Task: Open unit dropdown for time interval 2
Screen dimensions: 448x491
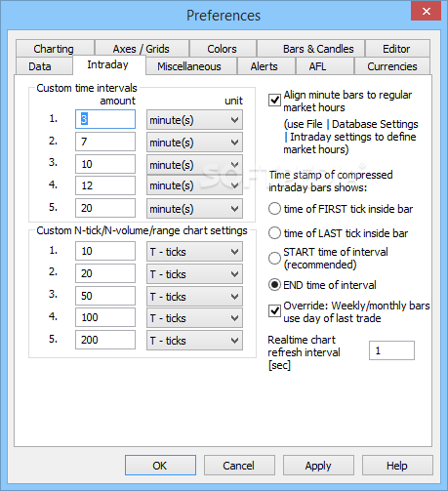Action: click(x=194, y=143)
